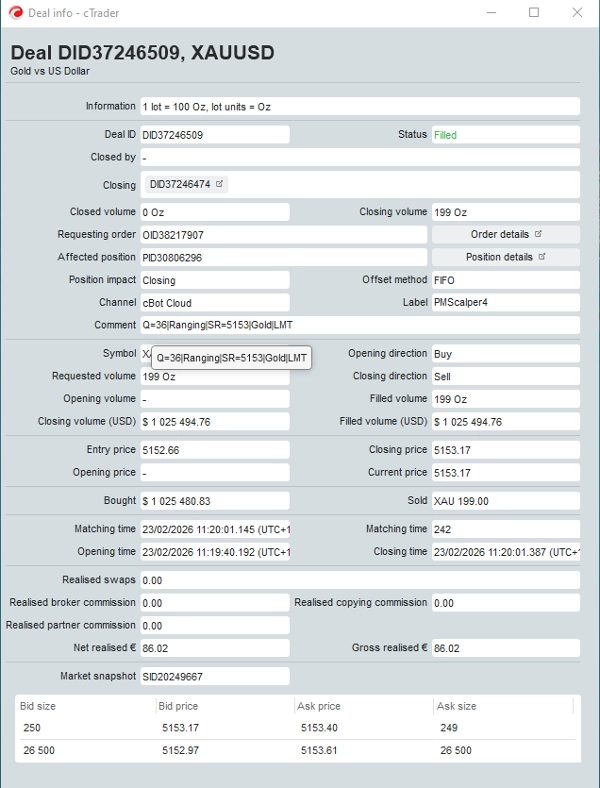The width and height of the screenshot is (600, 788).
Task: Click the Ask price column header
Action: tap(321, 706)
